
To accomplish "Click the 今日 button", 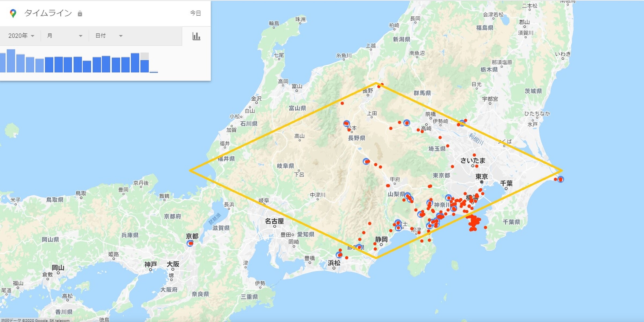I will [x=195, y=13].
